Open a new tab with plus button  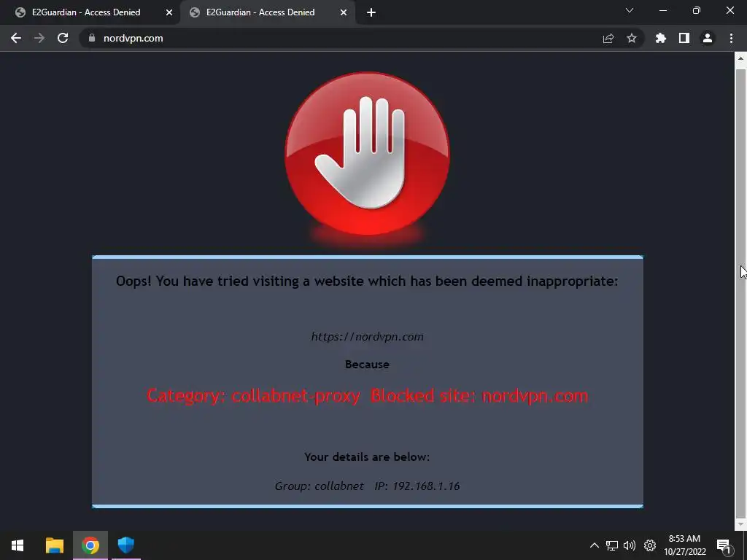pyautogui.click(x=371, y=12)
